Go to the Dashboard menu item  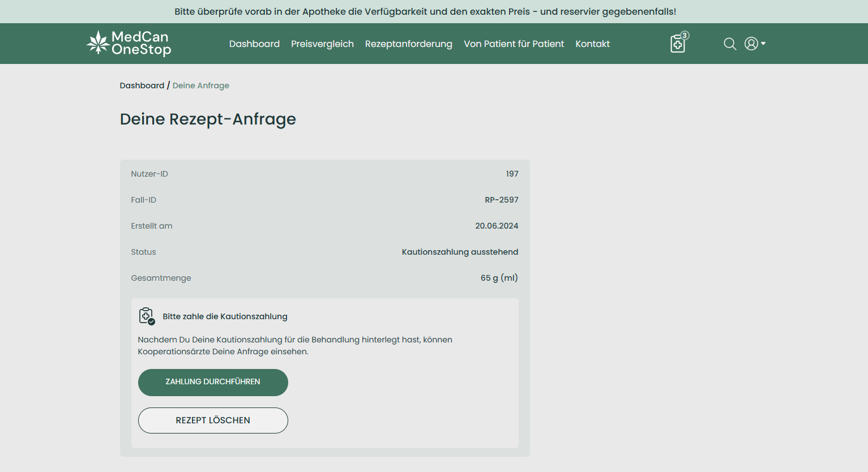point(254,44)
